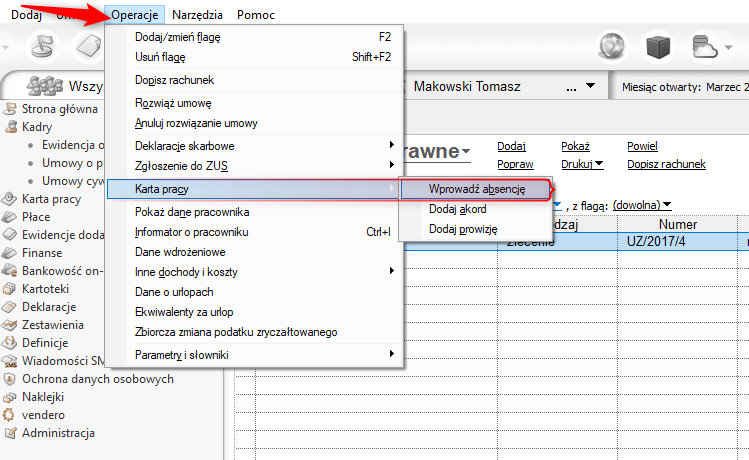749x460 pixels.
Task: Expand Parametry i słowniki submenu
Action: coord(255,355)
